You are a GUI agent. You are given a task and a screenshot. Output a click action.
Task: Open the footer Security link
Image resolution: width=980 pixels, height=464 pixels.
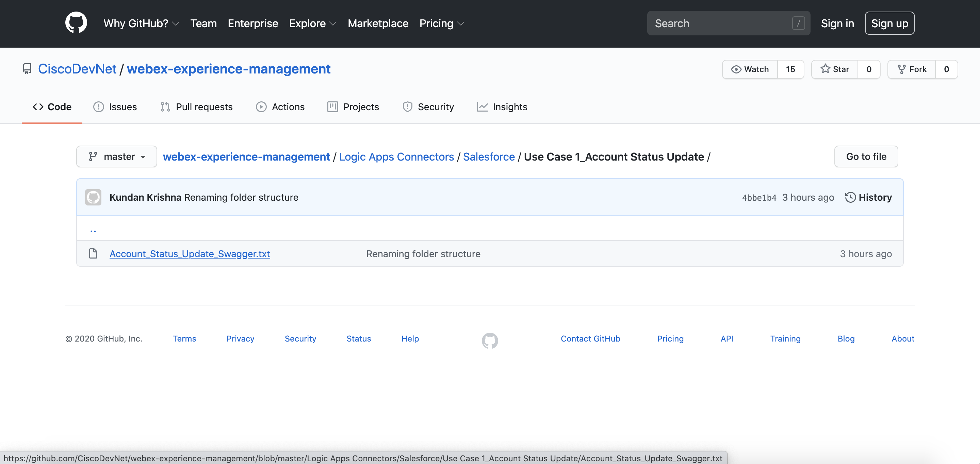click(300, 338)
